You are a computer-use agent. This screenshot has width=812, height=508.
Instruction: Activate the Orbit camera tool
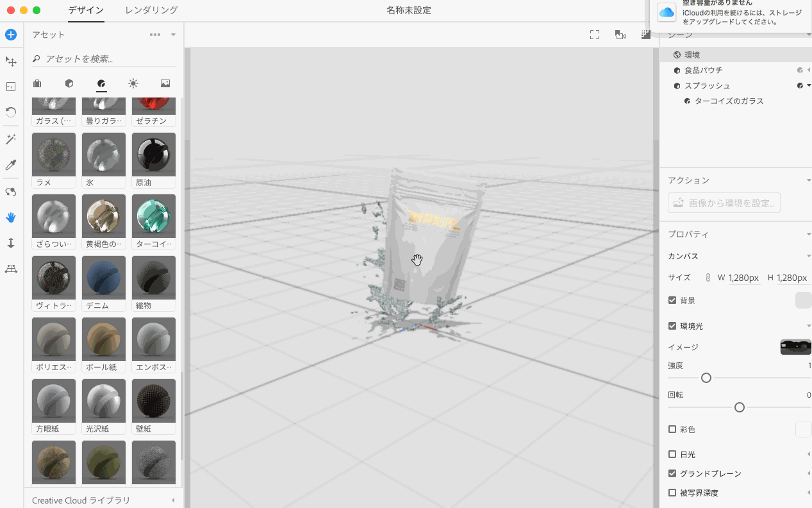coord(11,192)
